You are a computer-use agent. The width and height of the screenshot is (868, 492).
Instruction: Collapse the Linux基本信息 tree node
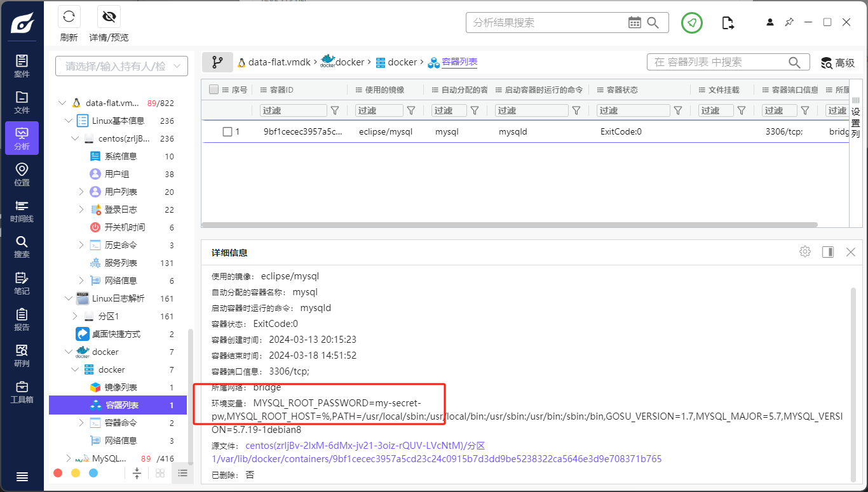[69, 121]
